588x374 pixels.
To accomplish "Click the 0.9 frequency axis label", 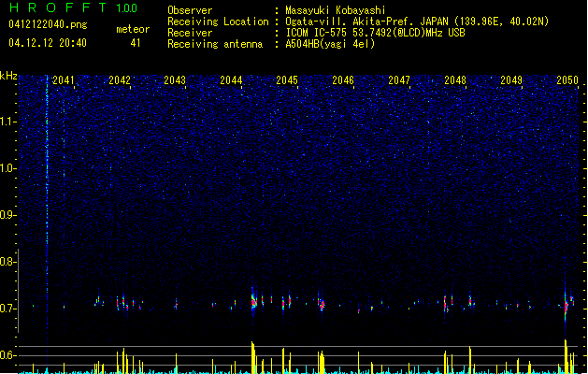I will click(7, 215).
